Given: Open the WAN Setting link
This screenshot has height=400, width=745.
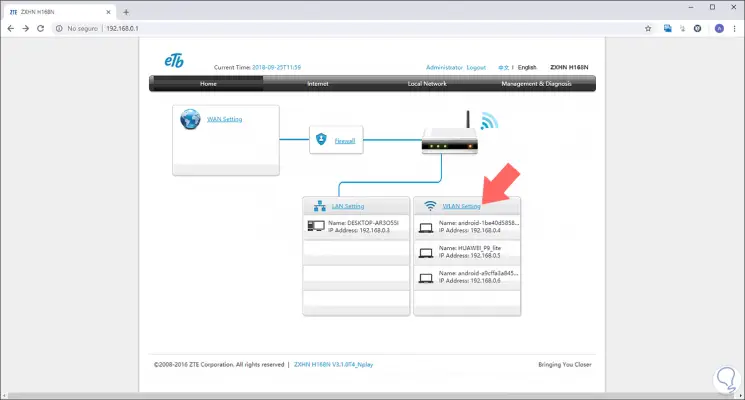Looking at the screenshot, I should 225,119.
